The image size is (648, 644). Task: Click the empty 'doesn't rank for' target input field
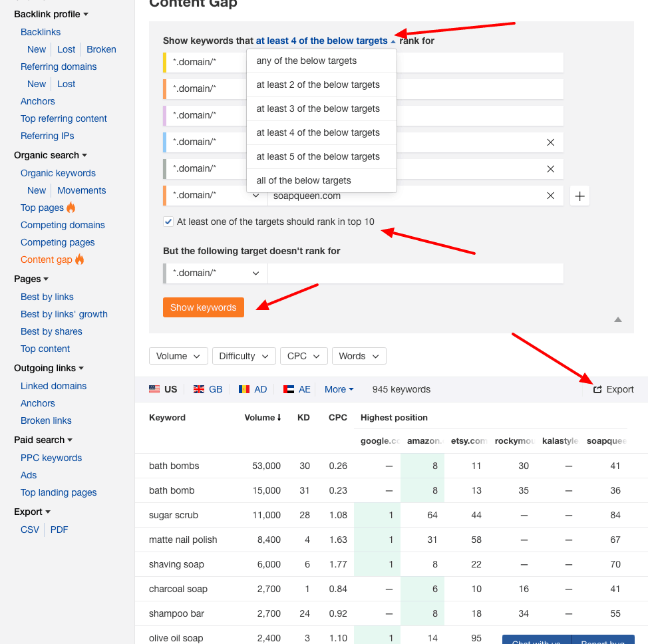pyautogui.click(x=415, y=273)
